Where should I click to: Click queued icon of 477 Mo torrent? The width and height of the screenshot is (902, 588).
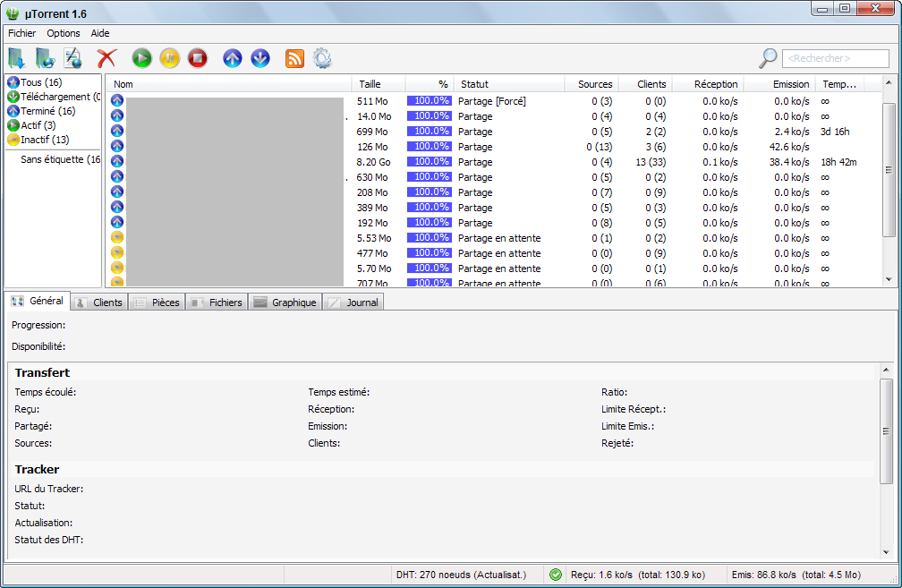[117, 252]
